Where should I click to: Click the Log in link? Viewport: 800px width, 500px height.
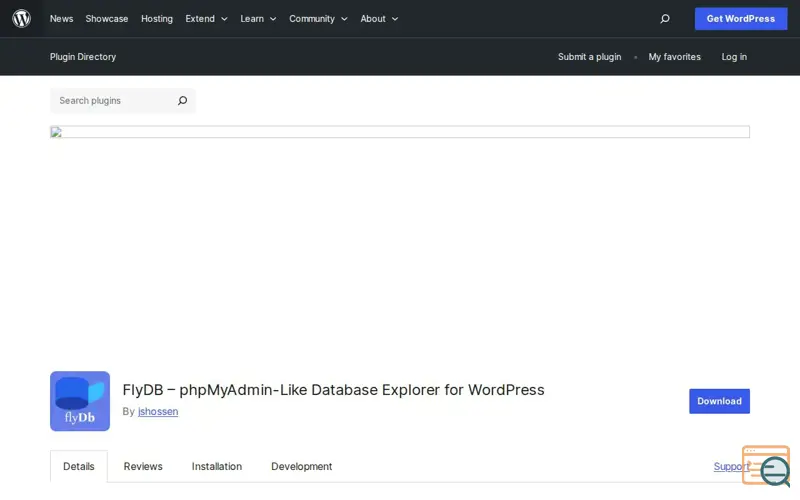(x=734, y=57)
